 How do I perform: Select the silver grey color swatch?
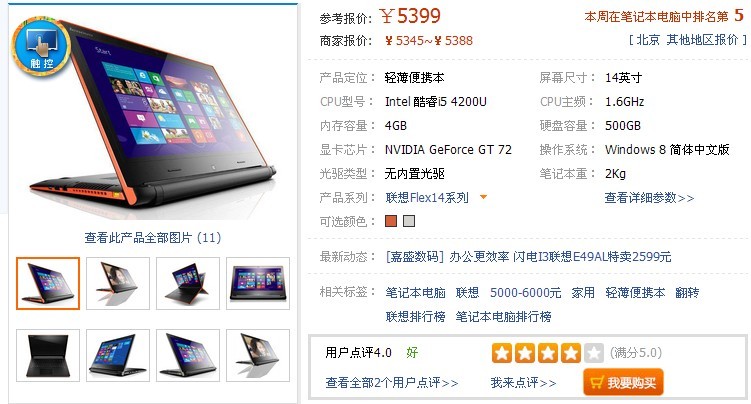point(409,221)
